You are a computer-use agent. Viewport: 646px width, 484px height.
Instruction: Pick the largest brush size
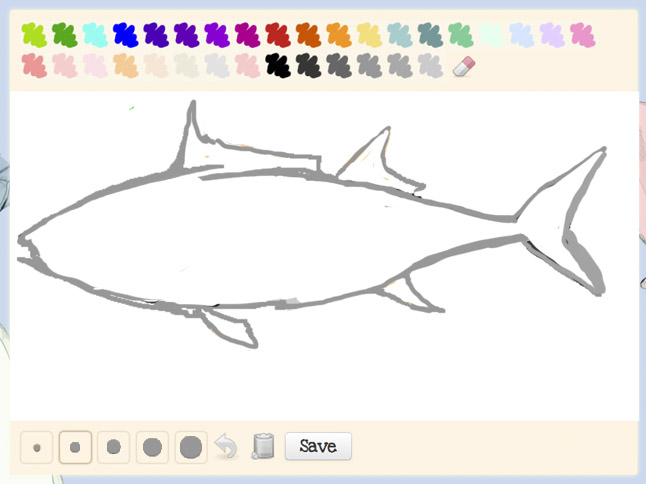(191, 447)
